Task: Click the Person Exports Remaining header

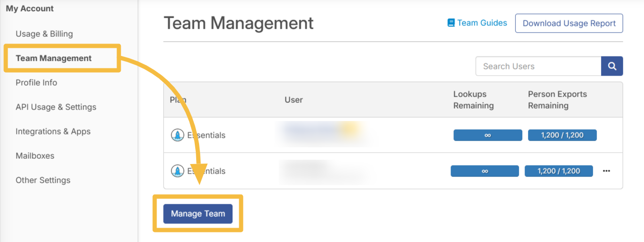Action: tap(558, 100)
